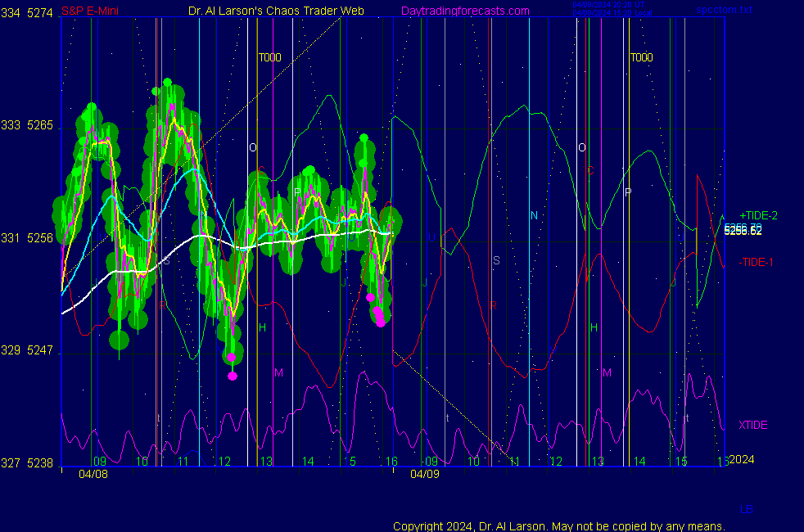Click the '09' hour label of the 04/09 session

coord(431,462)
